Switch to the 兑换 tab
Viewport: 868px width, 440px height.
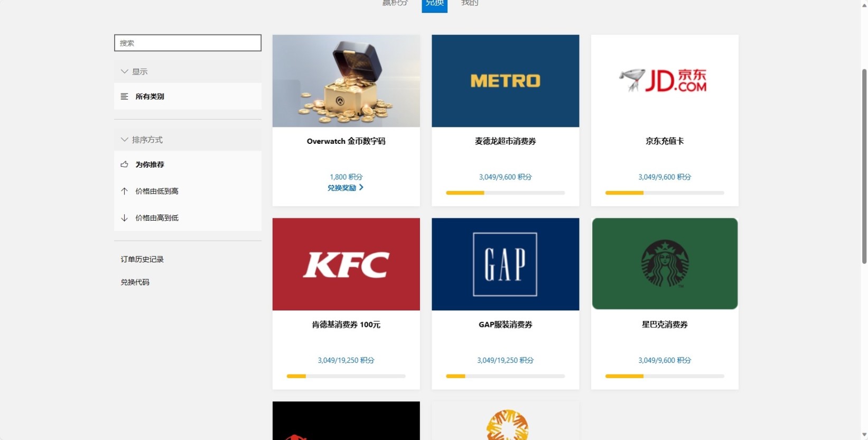[434, 4]
